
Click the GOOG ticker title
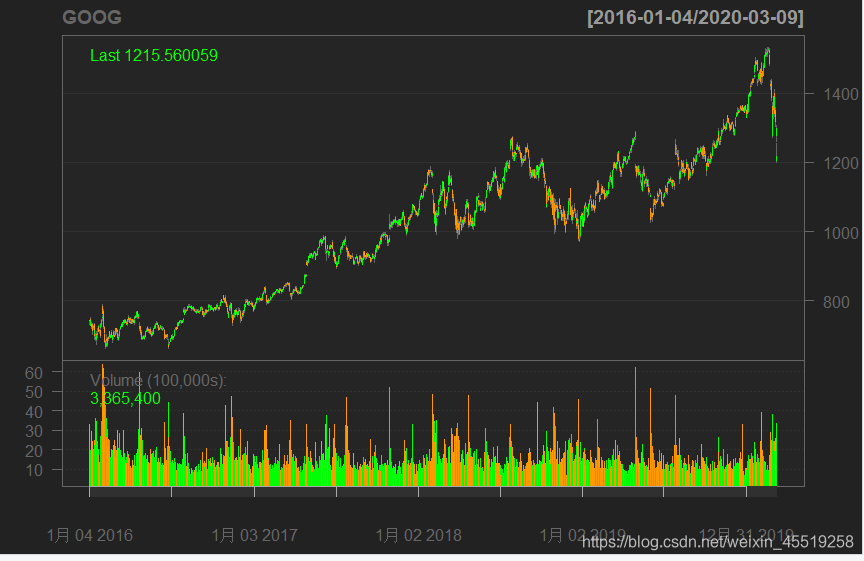coord(92,17)
